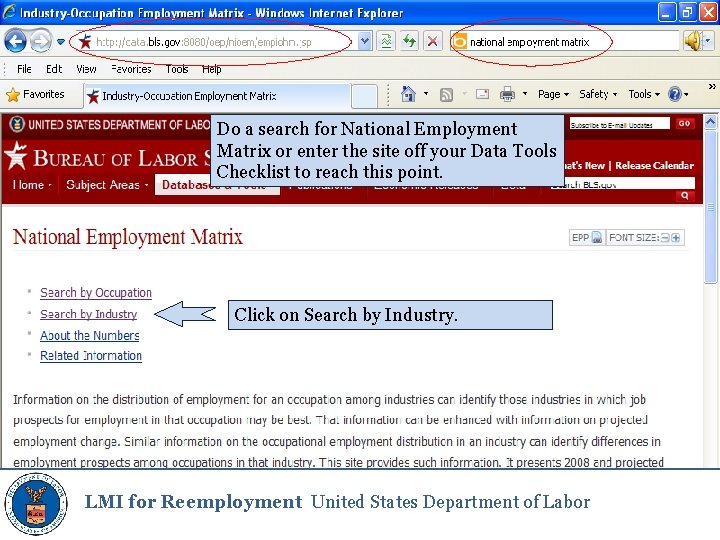Screen dimensions: 720x540
Task: Open the View menu
Action: pyautogui.click(x=86, y=69)
